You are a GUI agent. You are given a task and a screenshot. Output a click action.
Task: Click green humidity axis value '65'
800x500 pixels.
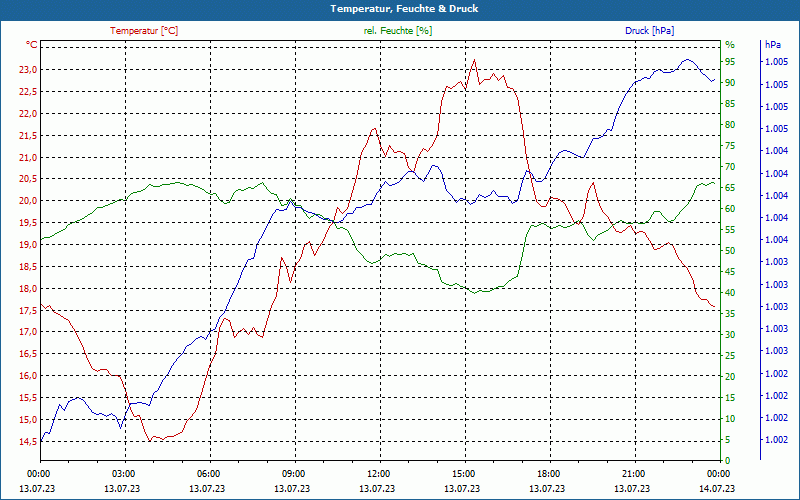click(x=730, y=188)
